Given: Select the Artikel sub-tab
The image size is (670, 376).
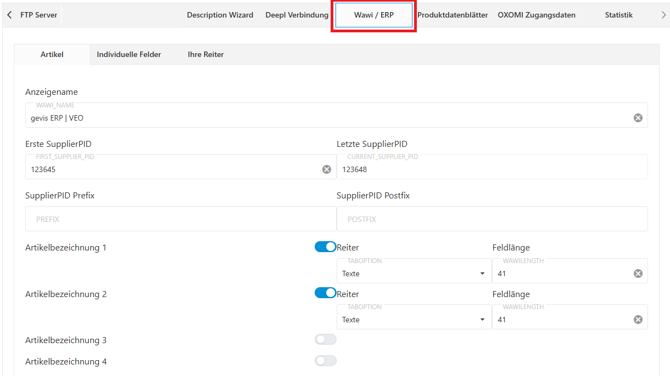Looking at the screenshot, I should click(52, 54).
